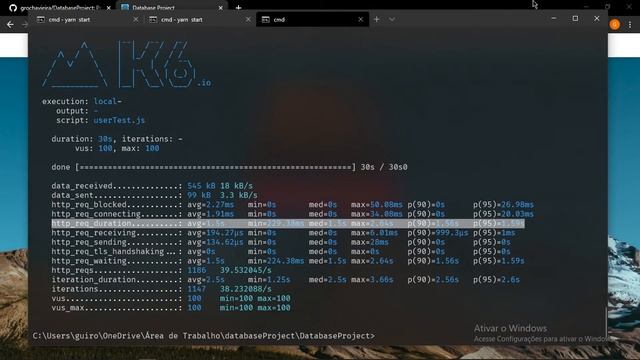Click terminal icon on first yarn start tab
Viewport: 640px width, 360px height.
click(41, 20)
